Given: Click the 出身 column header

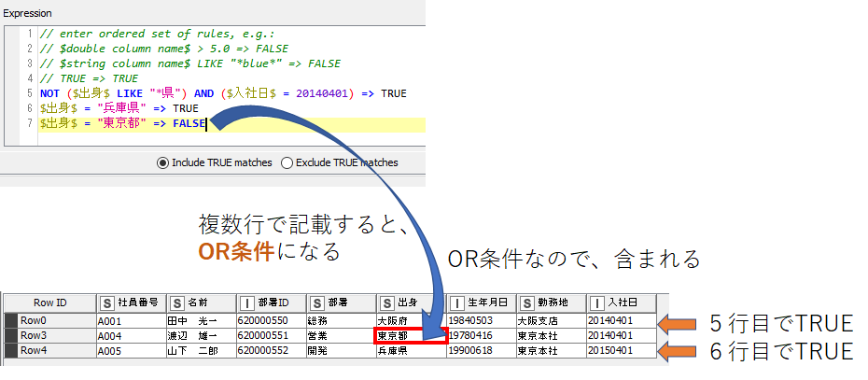Looking at the screenshot, I should 412,303.
